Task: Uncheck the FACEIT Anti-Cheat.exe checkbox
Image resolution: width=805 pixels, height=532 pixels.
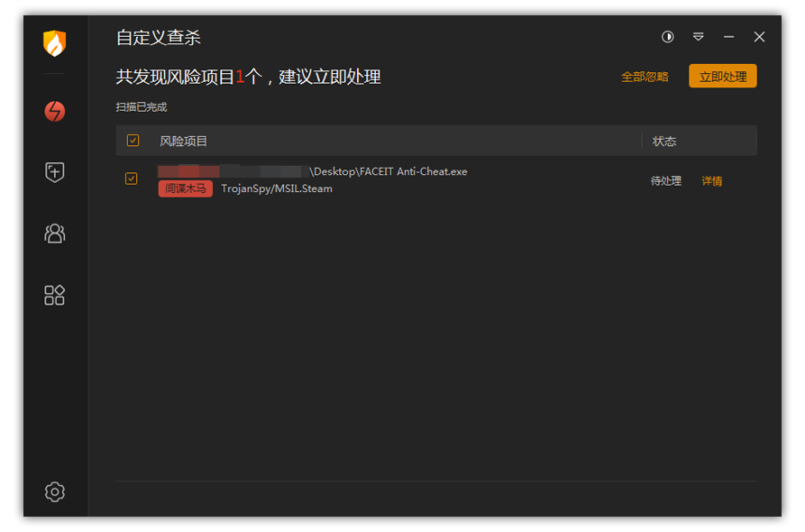Action: pyautogui.click(x=132, y=179)
